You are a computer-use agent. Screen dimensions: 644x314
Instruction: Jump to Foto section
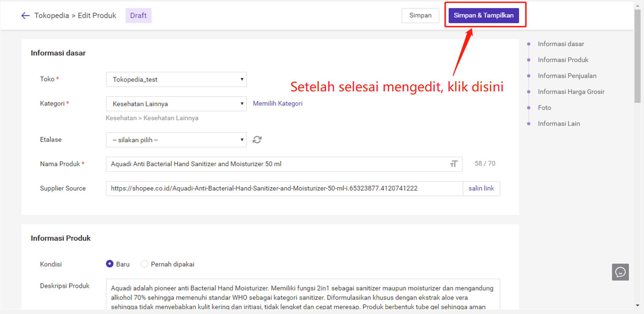pos(544,108)
